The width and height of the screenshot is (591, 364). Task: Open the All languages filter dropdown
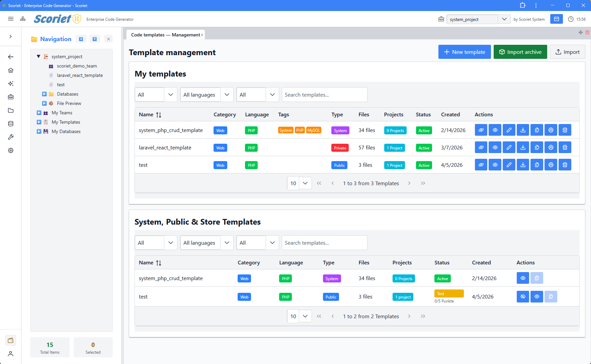pos(206,95)
